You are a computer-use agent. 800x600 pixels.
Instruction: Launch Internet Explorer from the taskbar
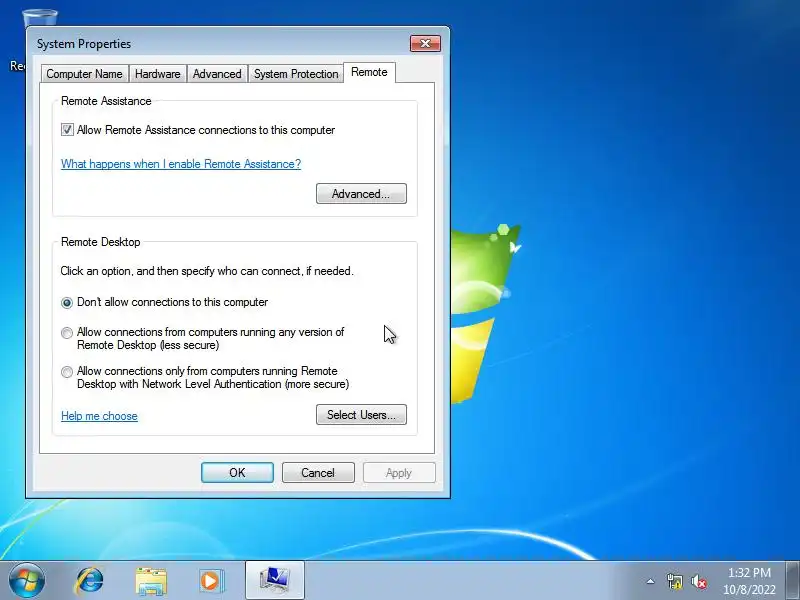click(x=90, y=581)
